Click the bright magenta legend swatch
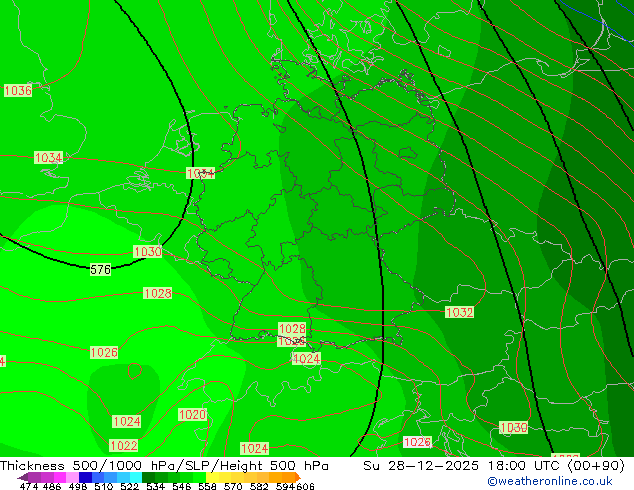This screenshot has height=490, width=634. [60, 477]
